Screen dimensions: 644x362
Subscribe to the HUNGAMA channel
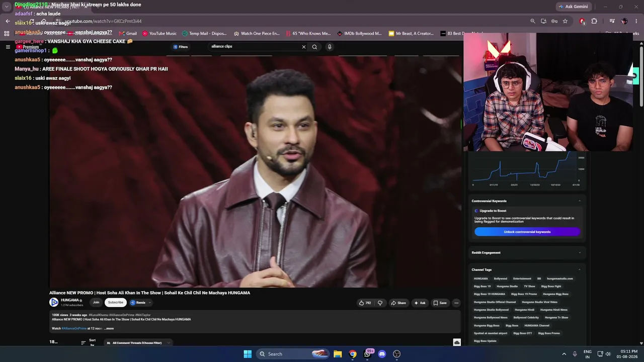point(115,302)
